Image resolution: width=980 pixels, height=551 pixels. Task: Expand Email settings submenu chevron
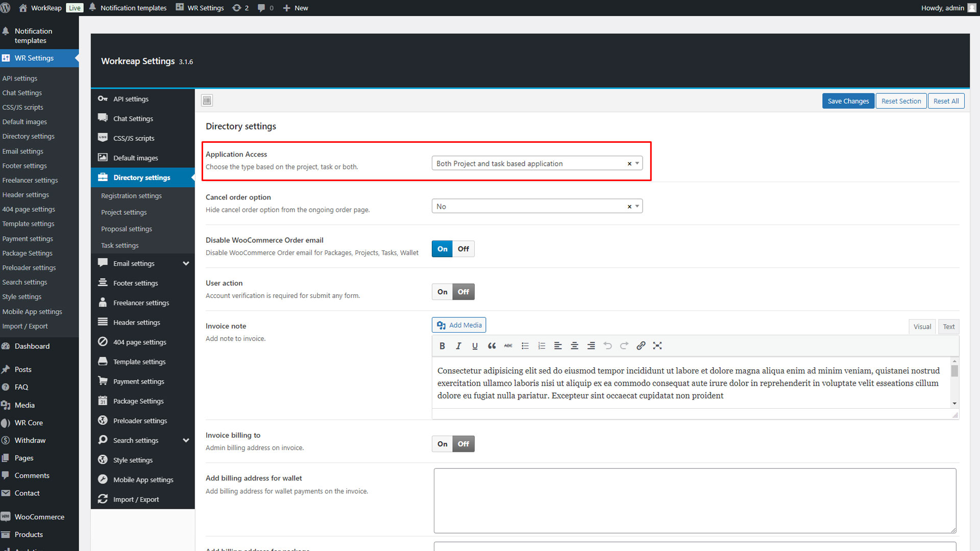tap(186, 264)
